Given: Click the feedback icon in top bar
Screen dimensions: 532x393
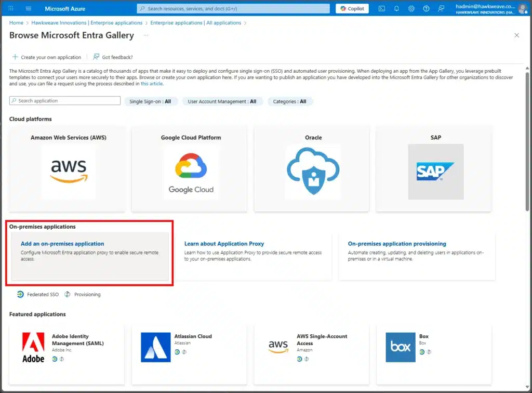Looking at the screenshot, I should tap(441, 9).
